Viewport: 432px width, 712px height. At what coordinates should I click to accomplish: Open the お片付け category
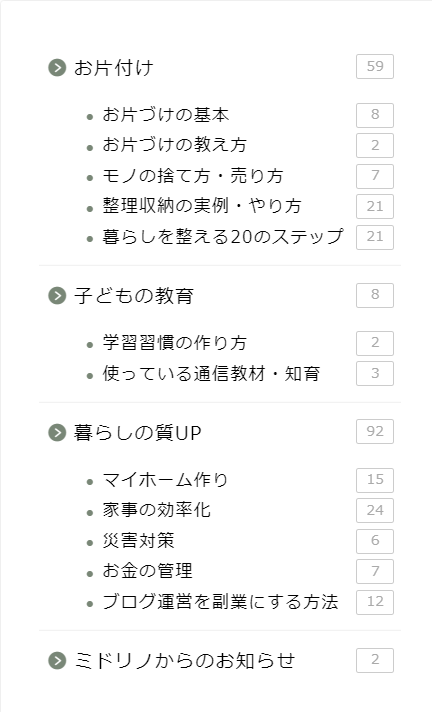pos(114,68)
